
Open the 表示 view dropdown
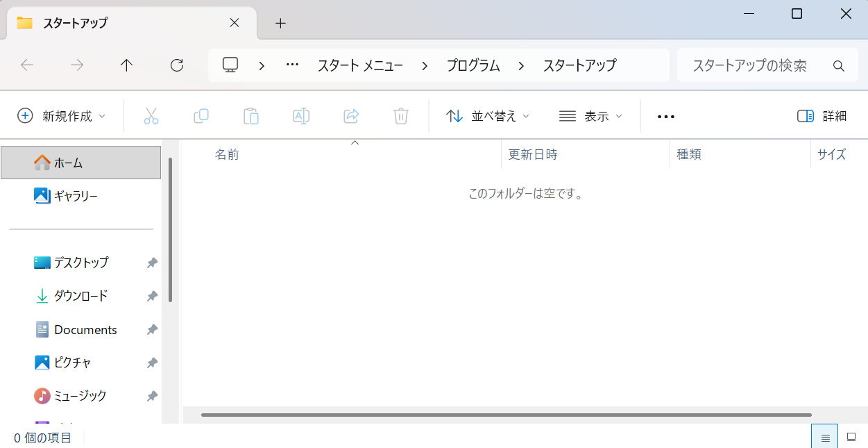pos(590,116)
